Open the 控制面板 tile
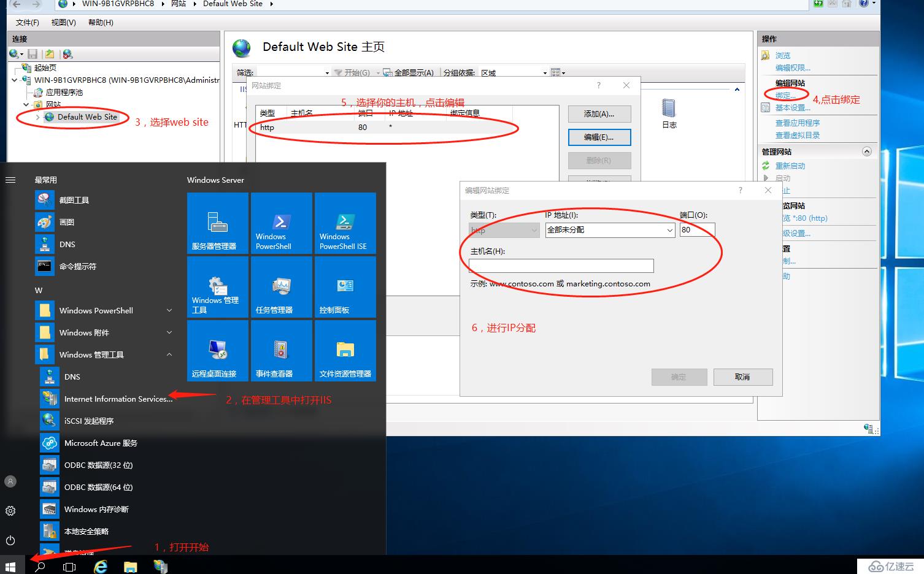Image resolution: width=924 pixels, height=574 pixels. point(345,287)
